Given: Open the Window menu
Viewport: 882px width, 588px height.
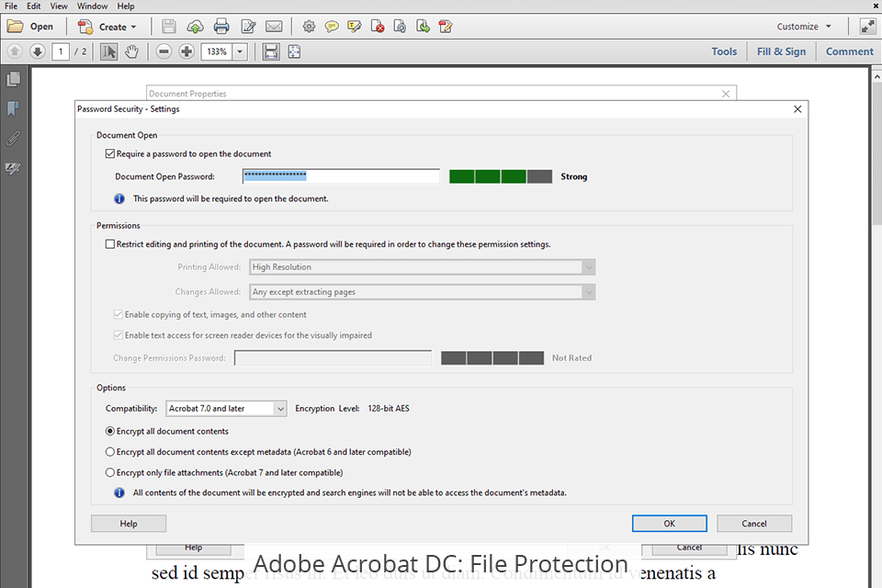Looking at the screenshot, I should 92,6.
